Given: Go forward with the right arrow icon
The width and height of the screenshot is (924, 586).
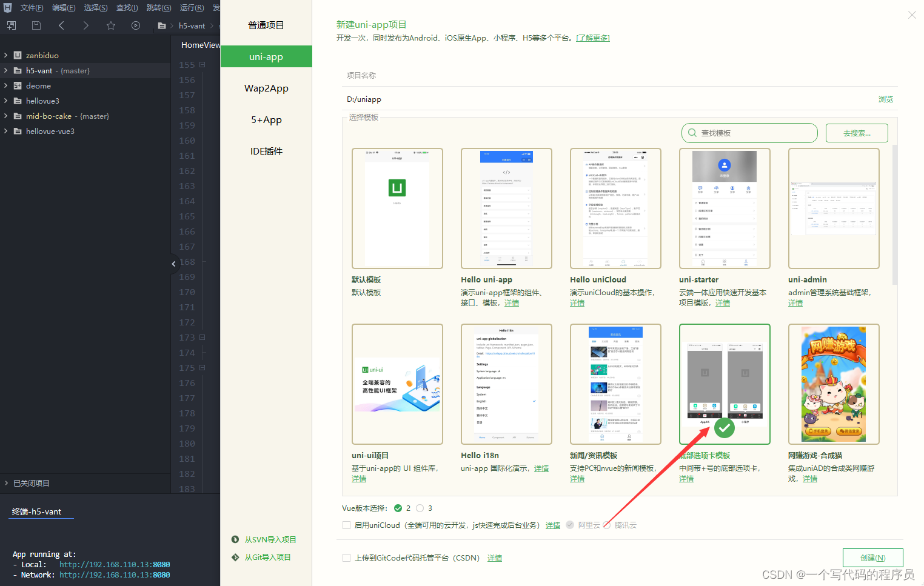Looking at the screenshot, I should pyautogui.click(x=85, y=25).
